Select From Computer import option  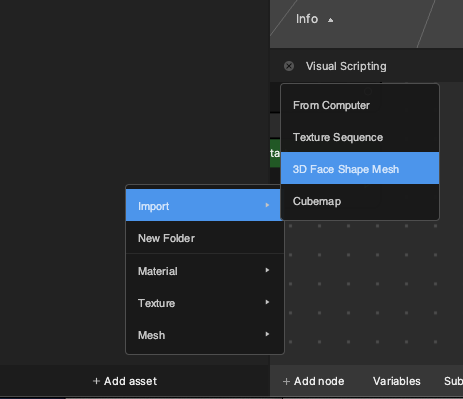click(360, 105)
